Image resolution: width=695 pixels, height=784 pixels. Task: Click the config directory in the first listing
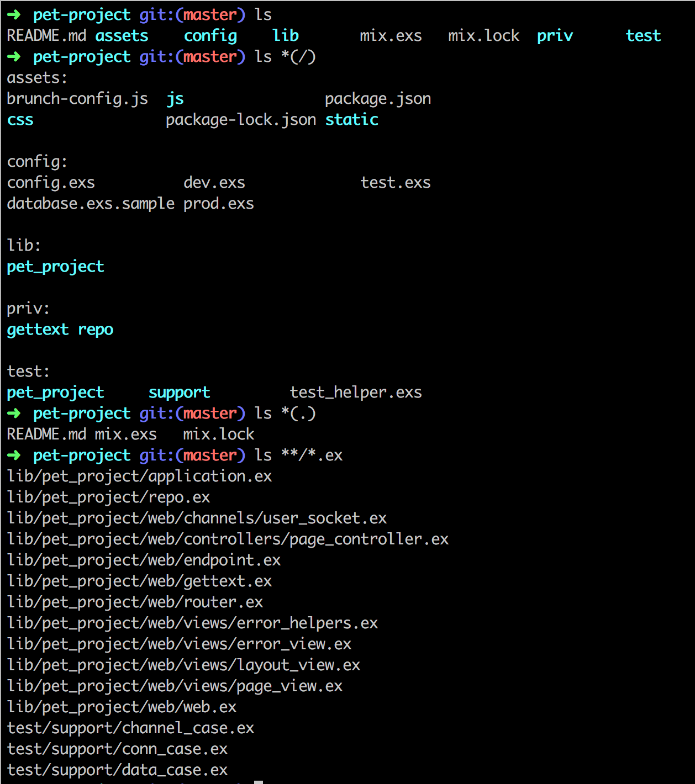tap(210, 35)
